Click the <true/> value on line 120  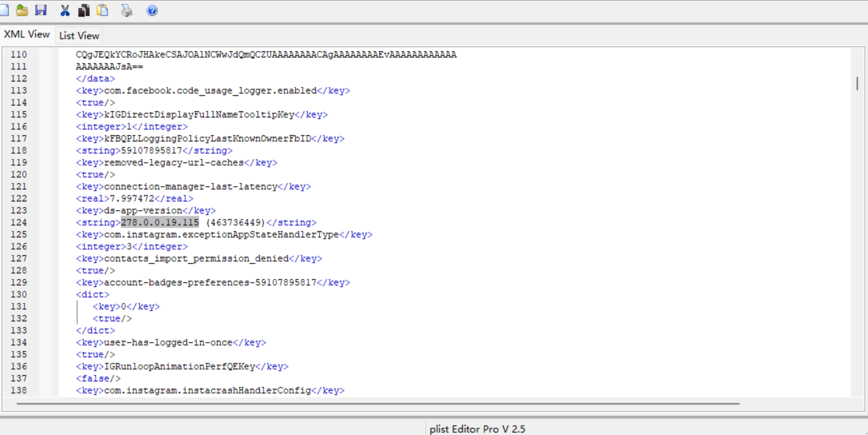95,175
